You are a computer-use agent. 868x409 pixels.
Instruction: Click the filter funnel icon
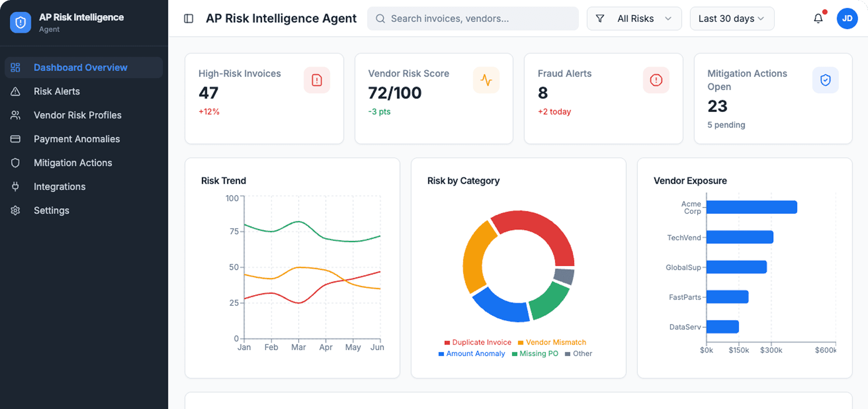click(x=600, y=19)
